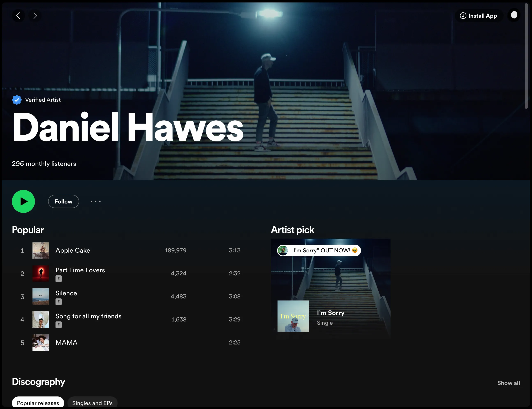Open the user profile avatar menu

(514, 15)
